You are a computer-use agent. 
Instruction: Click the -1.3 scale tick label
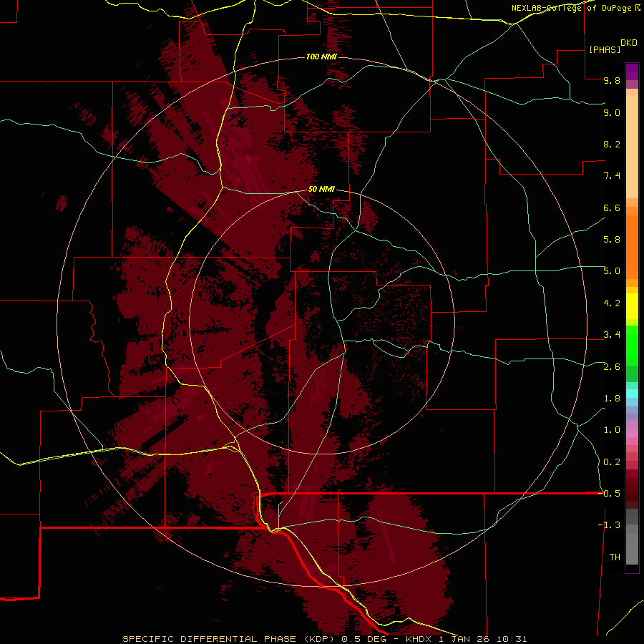[x=609, y=525]
